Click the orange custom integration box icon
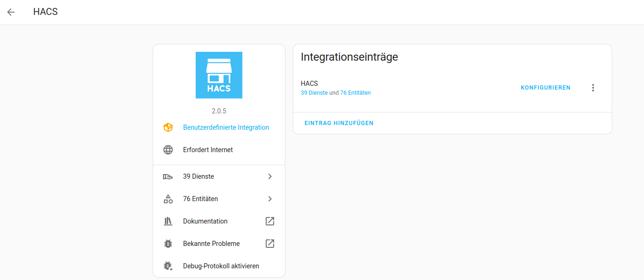Viewport: 644px width, 280px height. click(x=168, y=127)
